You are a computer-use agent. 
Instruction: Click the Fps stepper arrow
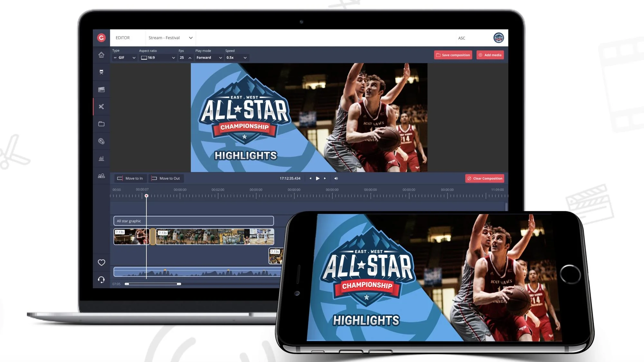click(x=190, y=58)
